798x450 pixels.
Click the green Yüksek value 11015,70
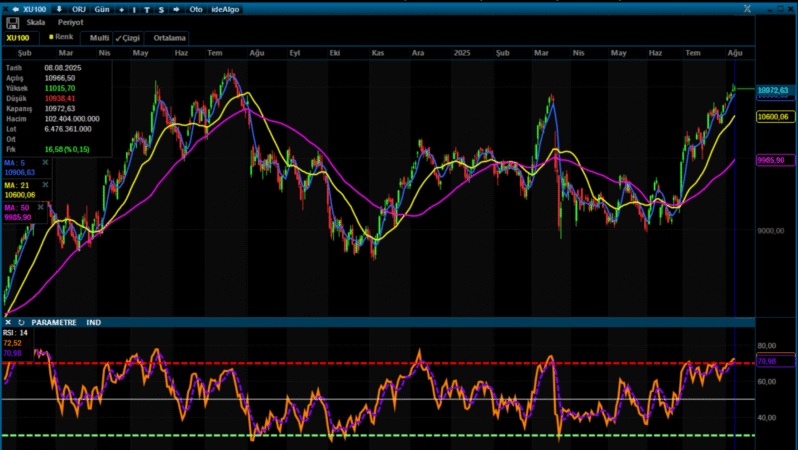tap(60, 88)
